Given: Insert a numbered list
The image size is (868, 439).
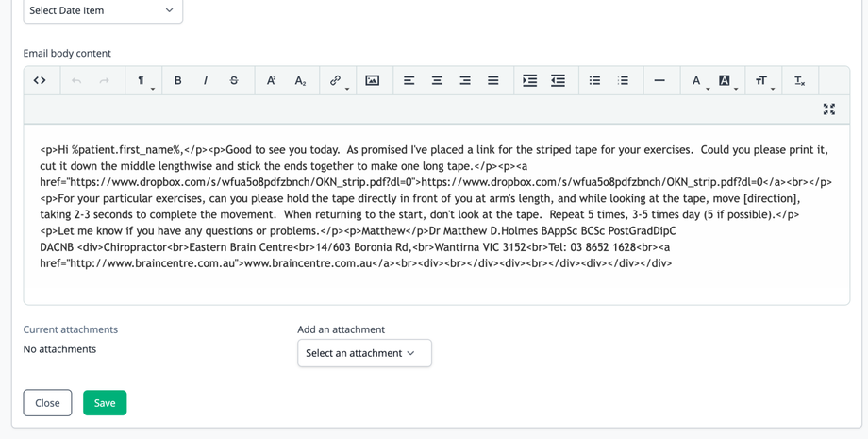Looking at the screenshot, I should tap(623, 81).
